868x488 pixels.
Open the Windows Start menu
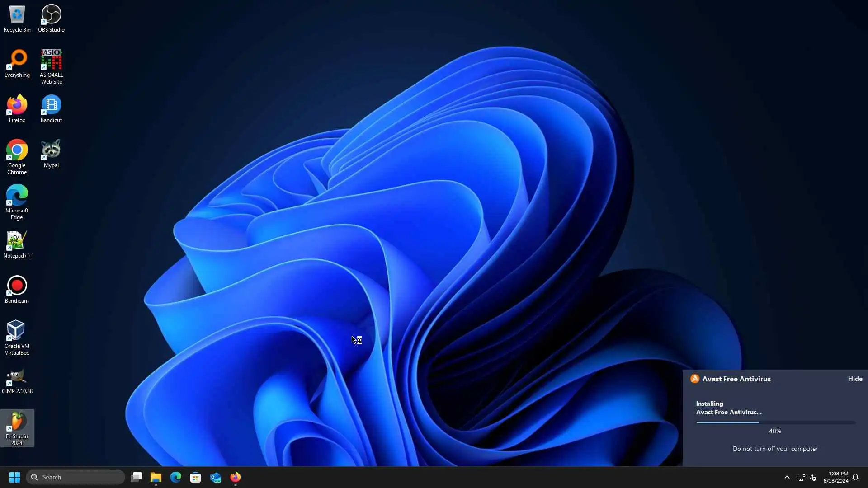pos(14,477)
